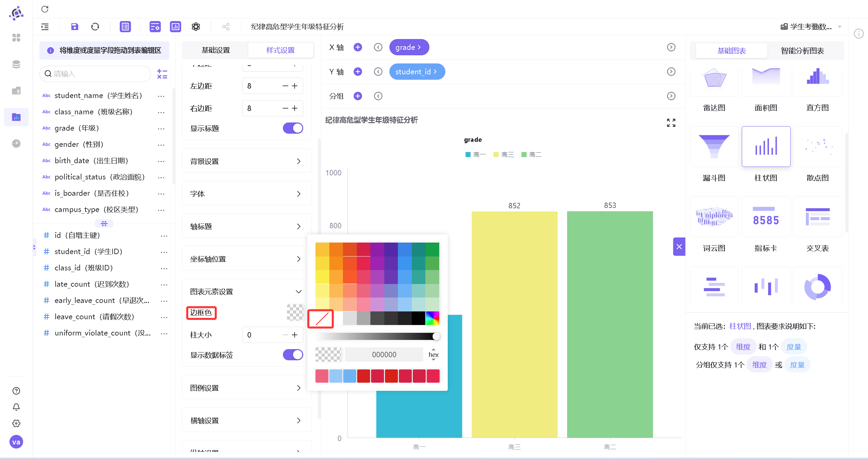This screenshot has width=868, height=459.
Task: Click the share icon in toolbar
Action: coord(226,27)
